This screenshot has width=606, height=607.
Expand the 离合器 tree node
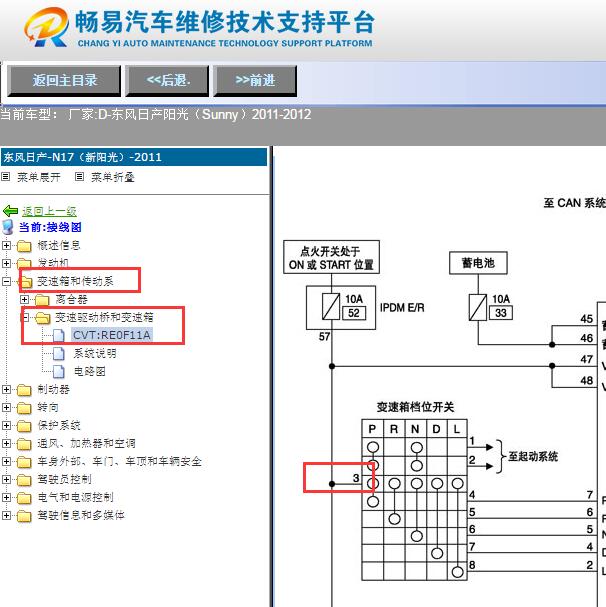[x=24, y=299]
